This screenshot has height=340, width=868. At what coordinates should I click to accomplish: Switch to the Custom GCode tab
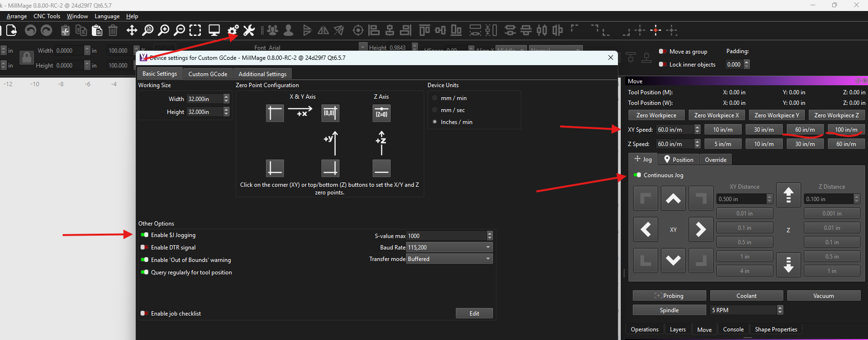[208, 74]
